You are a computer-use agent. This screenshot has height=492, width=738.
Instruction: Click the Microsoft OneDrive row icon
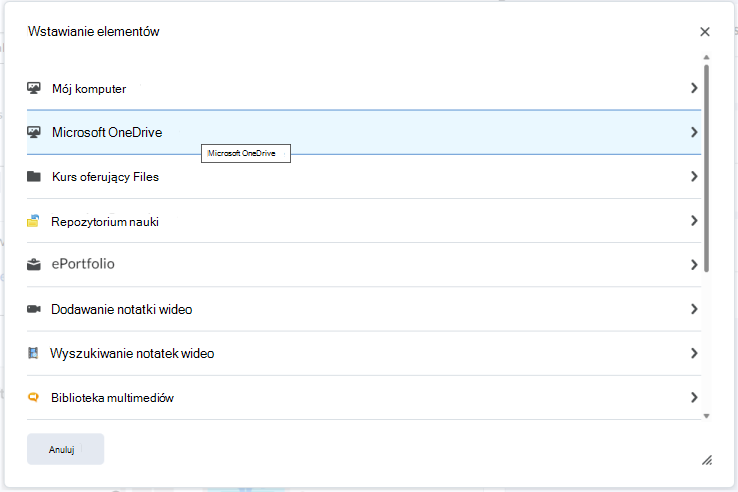(33, 132)
